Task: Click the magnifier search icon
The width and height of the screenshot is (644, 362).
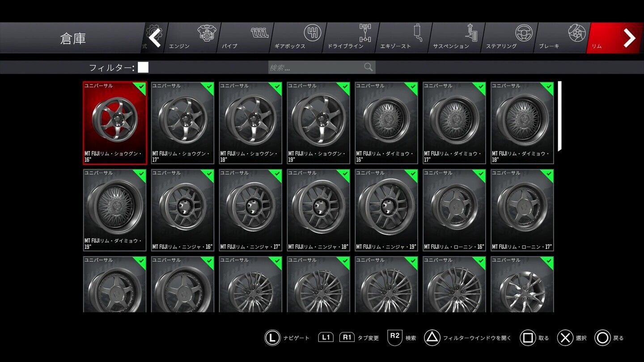Action: coord(368,67)
